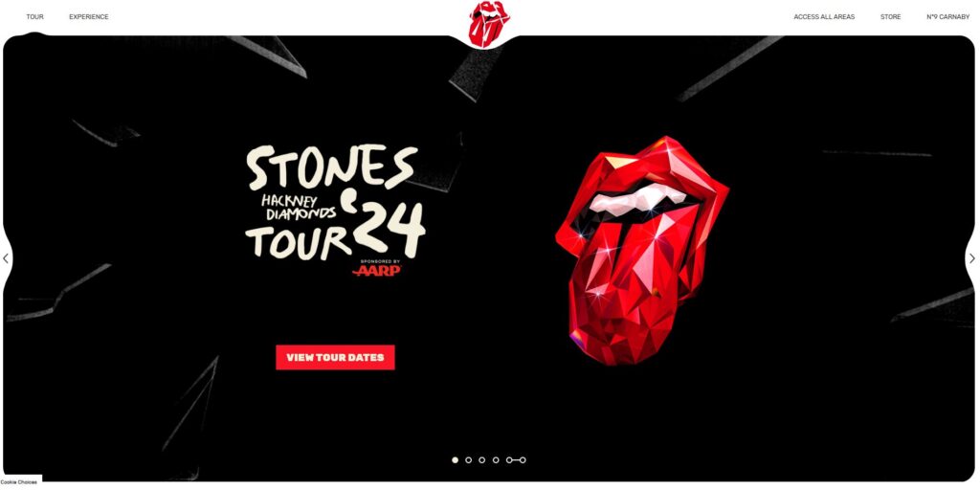
Task: Select the second carousel dot
Action: (469, 460)
